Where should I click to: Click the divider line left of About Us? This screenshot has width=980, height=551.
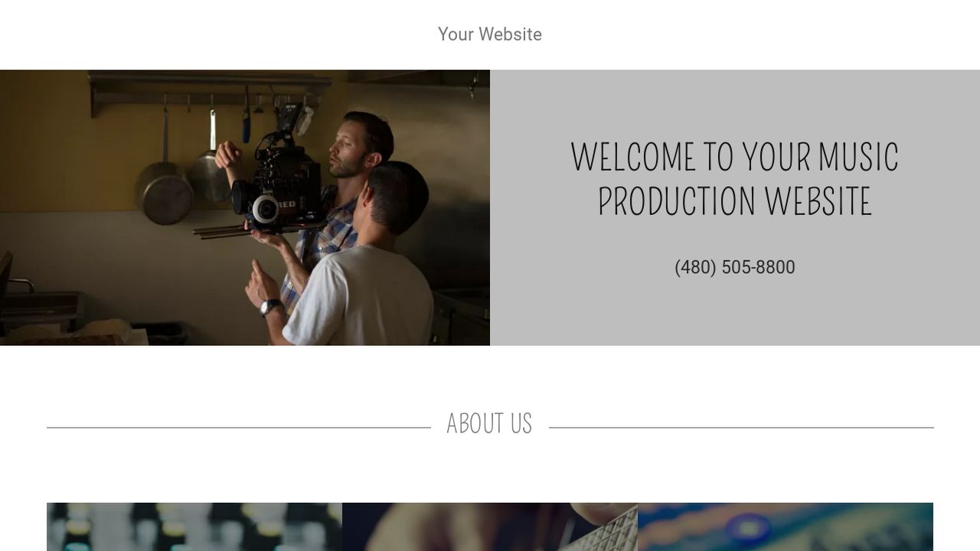tap(239, 427)
